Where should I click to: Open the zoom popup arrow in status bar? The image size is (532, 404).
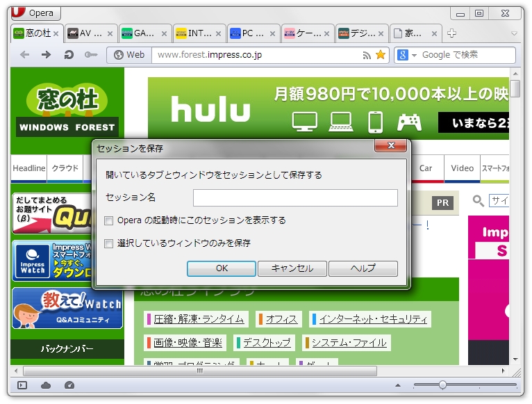[398, 385]
